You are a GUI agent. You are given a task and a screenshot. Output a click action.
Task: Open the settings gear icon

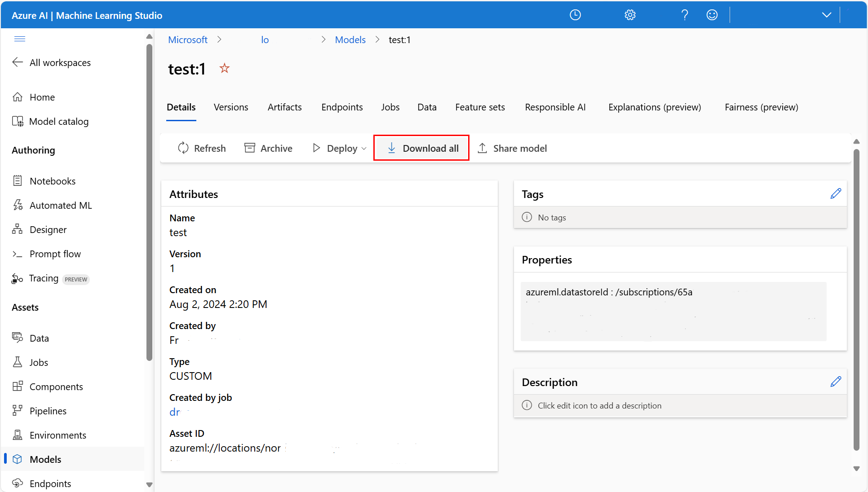pyautogui.click(x=630, y=15)
